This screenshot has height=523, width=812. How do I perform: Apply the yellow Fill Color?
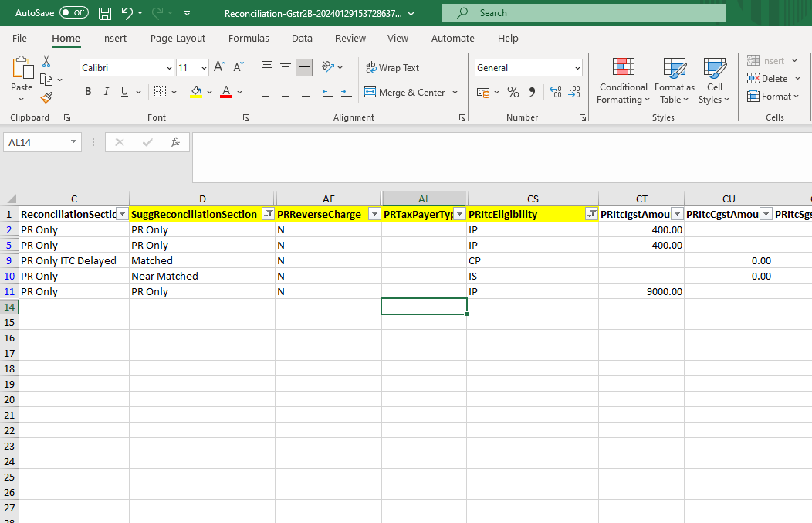(x=196, y=92)
